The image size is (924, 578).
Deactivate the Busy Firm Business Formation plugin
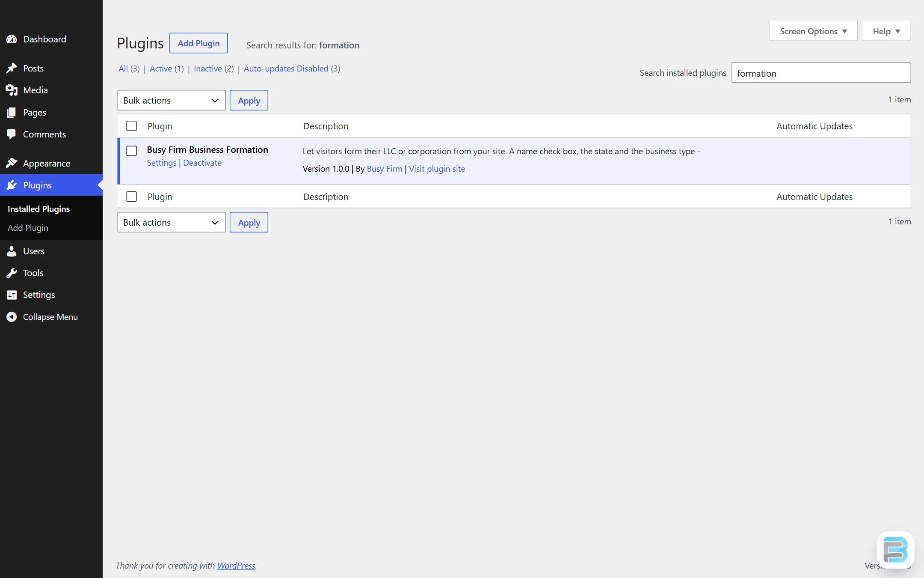(x=202, y=163)
